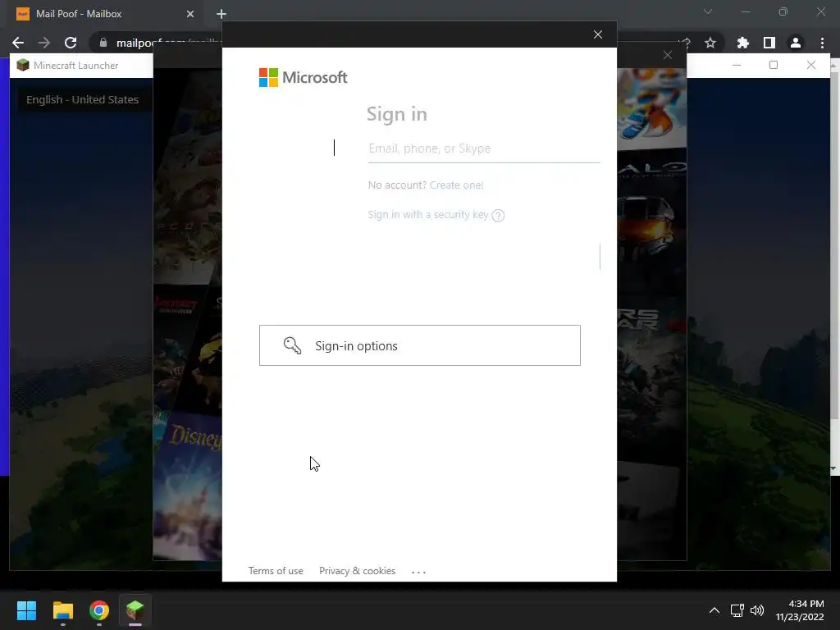The width and height of the screenshot is (840, 630).
Task: Close the Mail Poof tab
Action: [190, 14]
